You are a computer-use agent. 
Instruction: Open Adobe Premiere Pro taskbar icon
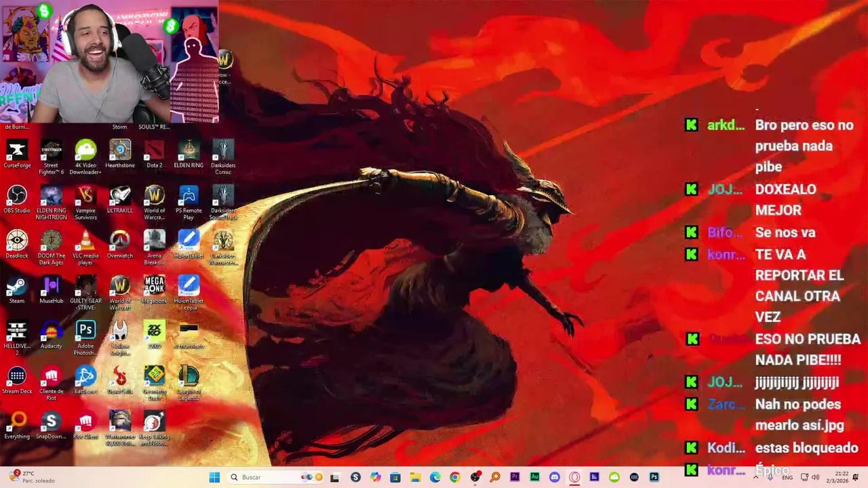(515, 477)
